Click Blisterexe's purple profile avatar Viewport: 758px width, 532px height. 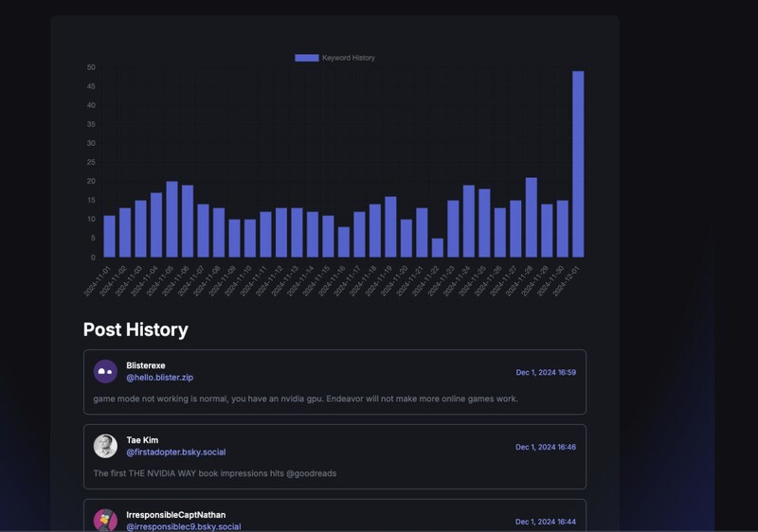point(105,371)
